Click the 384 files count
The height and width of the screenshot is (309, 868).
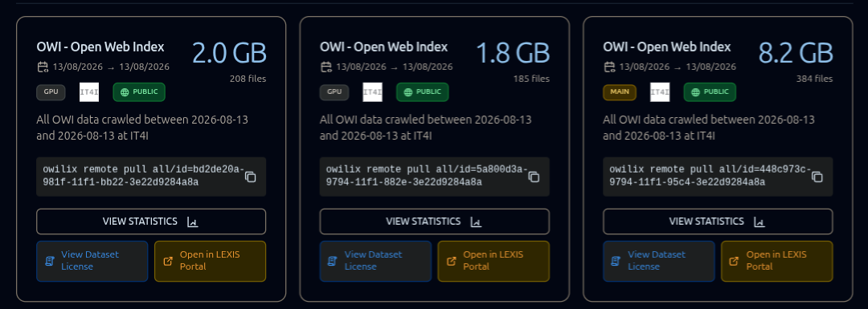(x=814, y=79)
